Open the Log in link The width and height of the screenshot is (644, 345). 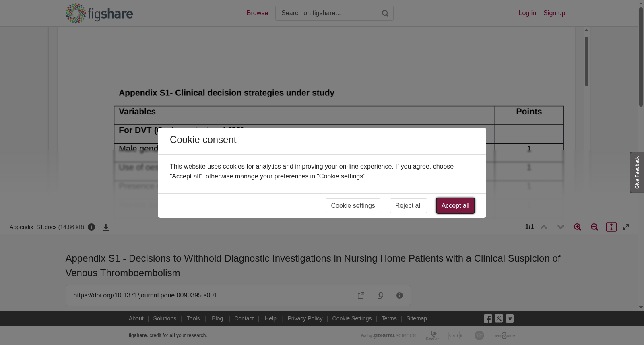pyautogui.click(x=527, y=13)
